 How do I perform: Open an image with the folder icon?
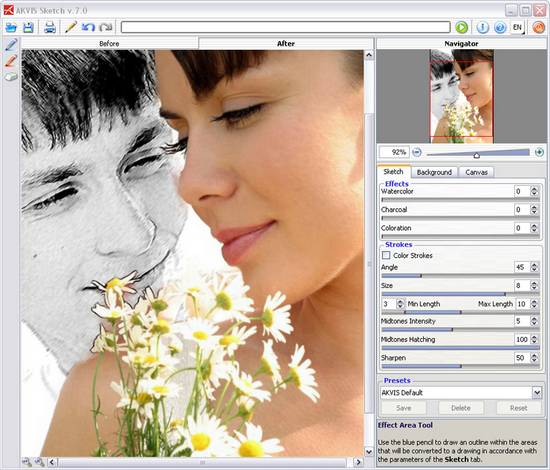[11, 27]
